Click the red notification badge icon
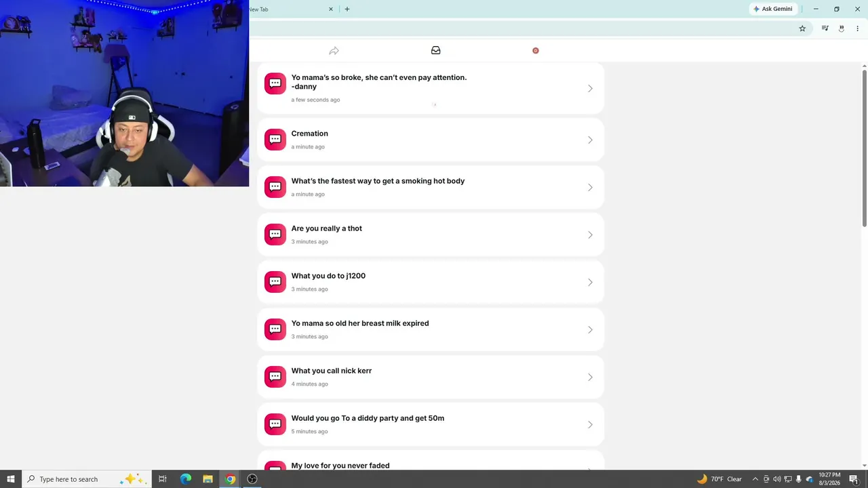The image size is (868, 488). (x=536, y=50)
